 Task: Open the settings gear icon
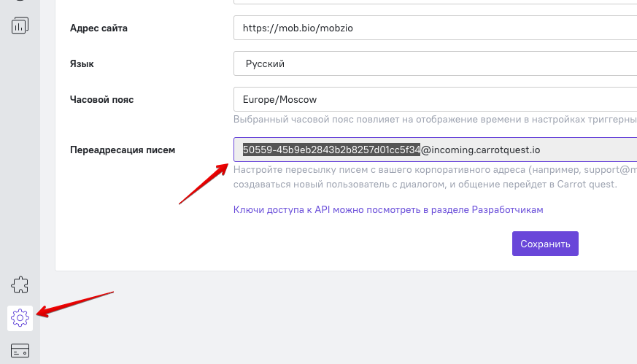pyautogui.click(x=20, y=318)
